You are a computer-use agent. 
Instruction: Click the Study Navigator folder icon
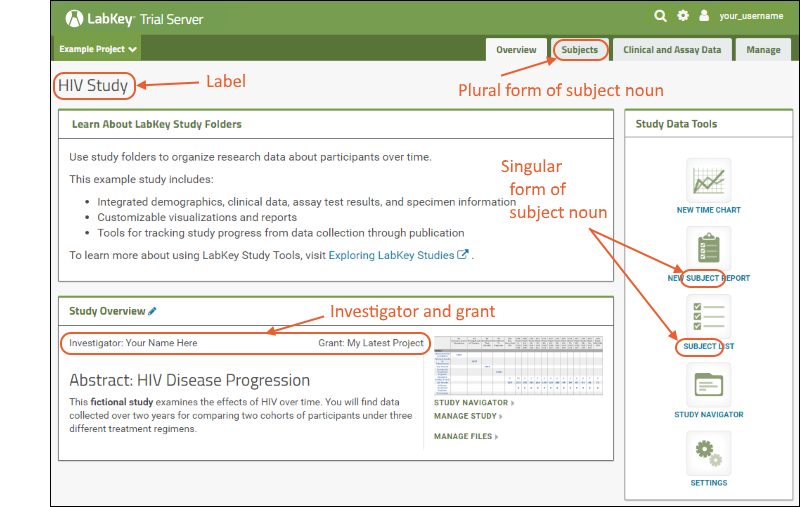point(708,385)
